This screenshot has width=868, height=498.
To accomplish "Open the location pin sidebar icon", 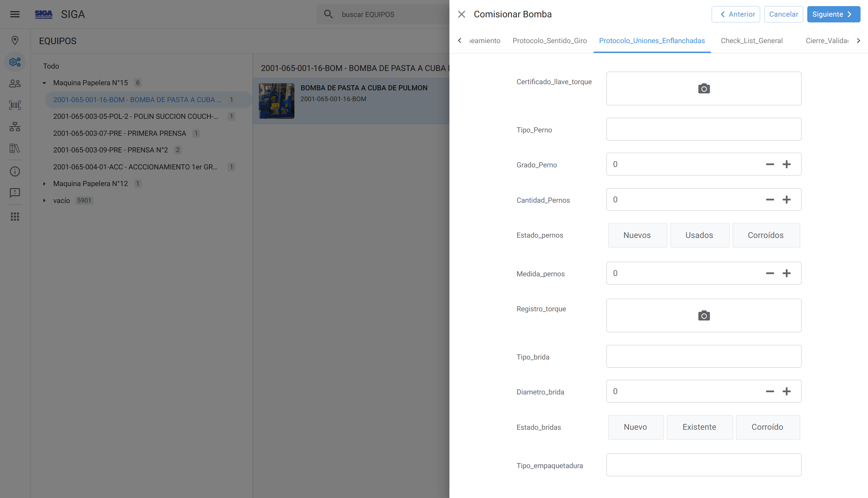I will 15,40.
